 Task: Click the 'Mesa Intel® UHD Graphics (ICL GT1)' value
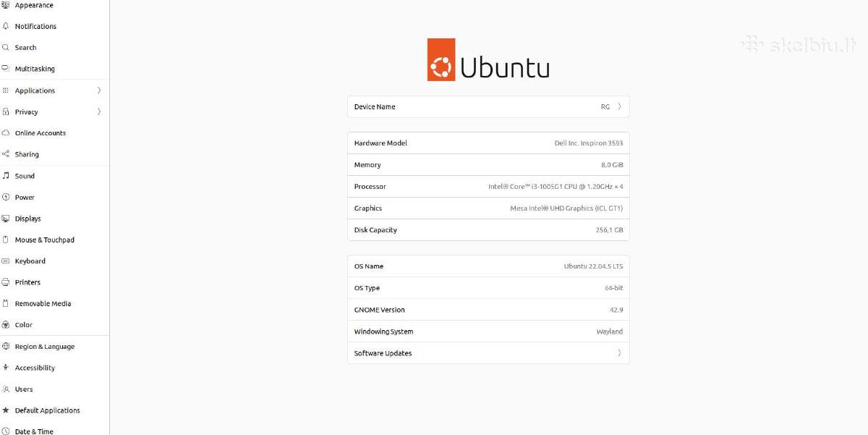coord(566,208)
